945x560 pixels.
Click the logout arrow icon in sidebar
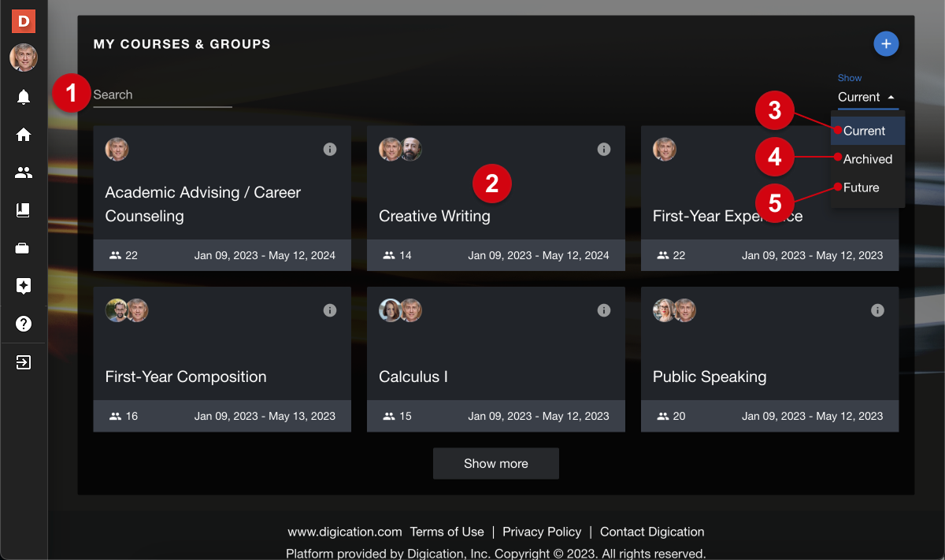click(24, 362)
